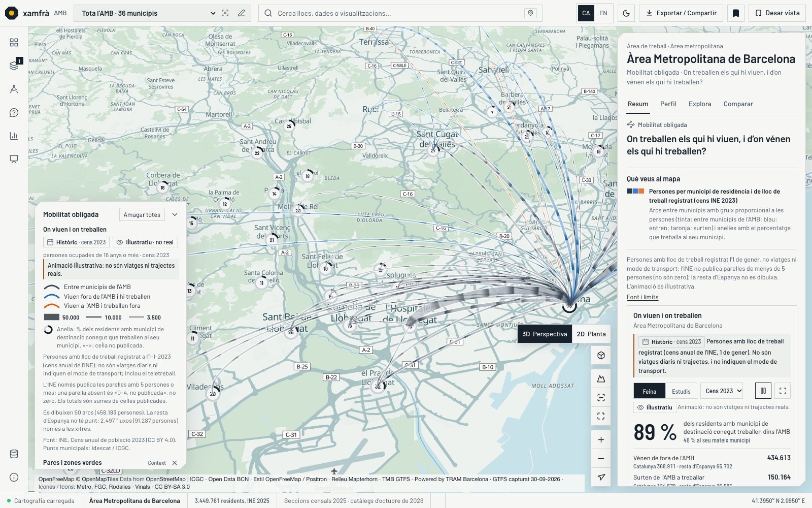Click the fullscreen map control icon
812x508 pixels.
(601, 416)
